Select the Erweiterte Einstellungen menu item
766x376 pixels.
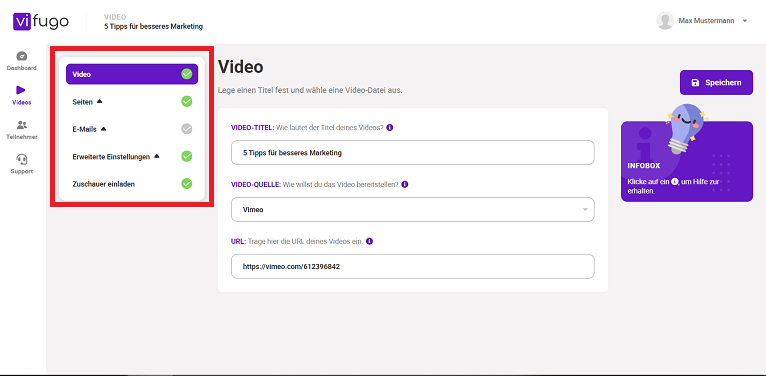132,156
